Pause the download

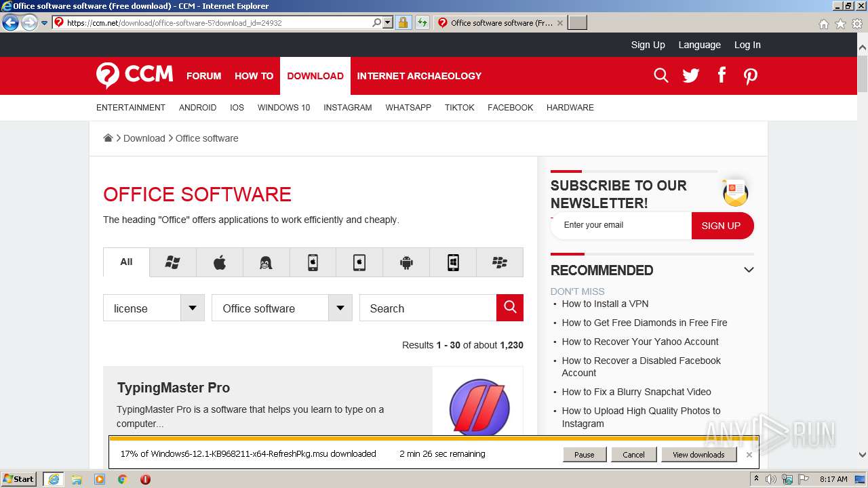pos(584,454)
